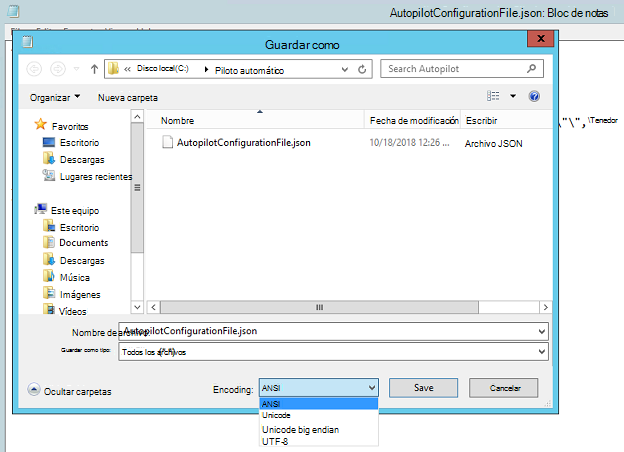Click the Guardar como dialog Notepad icon
The image size is (624, 452).
[x=27, y=41]
